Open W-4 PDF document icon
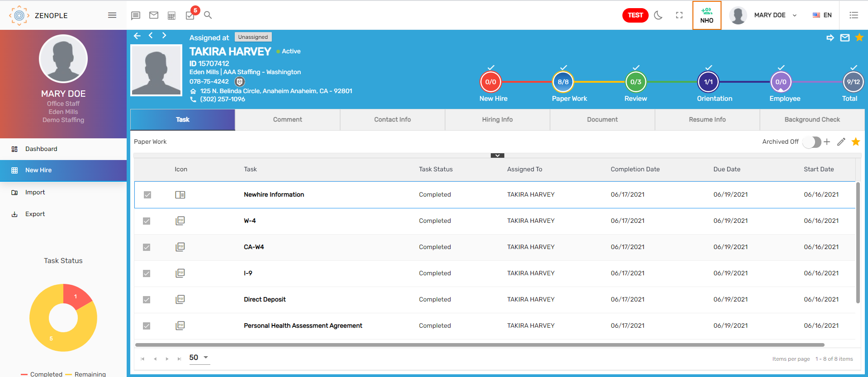 (x=180, y=221)
